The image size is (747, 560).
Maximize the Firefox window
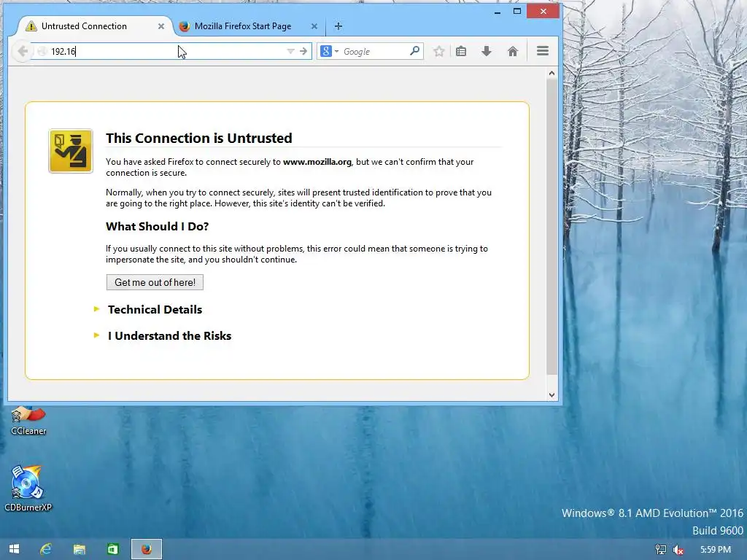tap(517, 12)
